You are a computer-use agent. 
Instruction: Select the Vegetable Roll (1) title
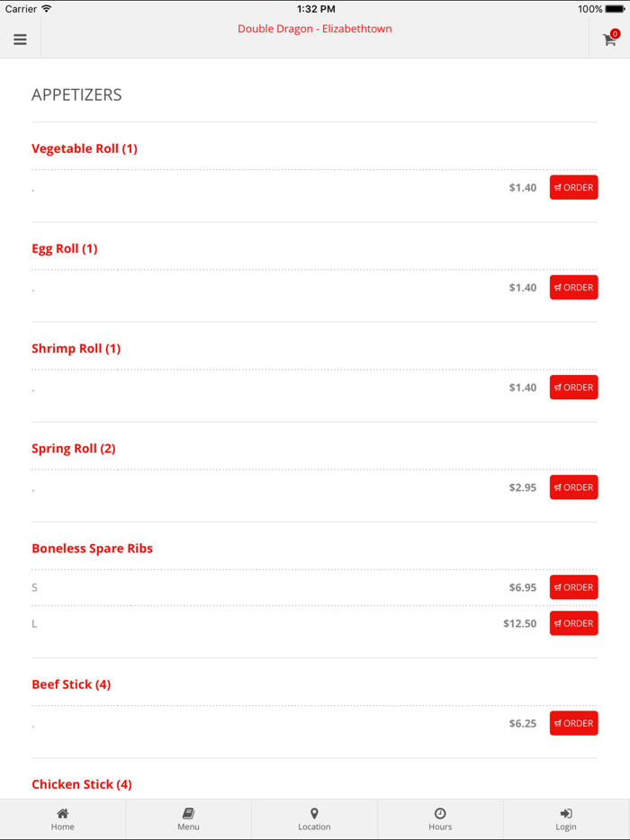click(x=85, y=148)
